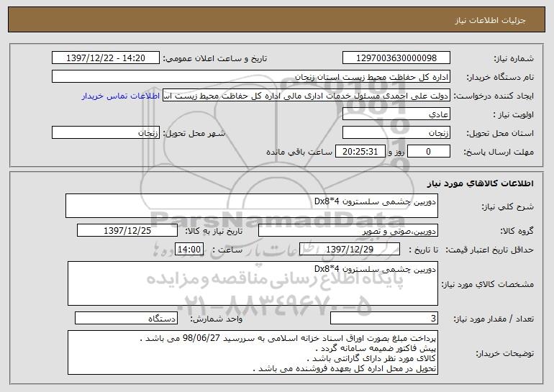554x392 pixels.
Task: Select the remaining time field 20:25:31
Action: click(360, 152)
